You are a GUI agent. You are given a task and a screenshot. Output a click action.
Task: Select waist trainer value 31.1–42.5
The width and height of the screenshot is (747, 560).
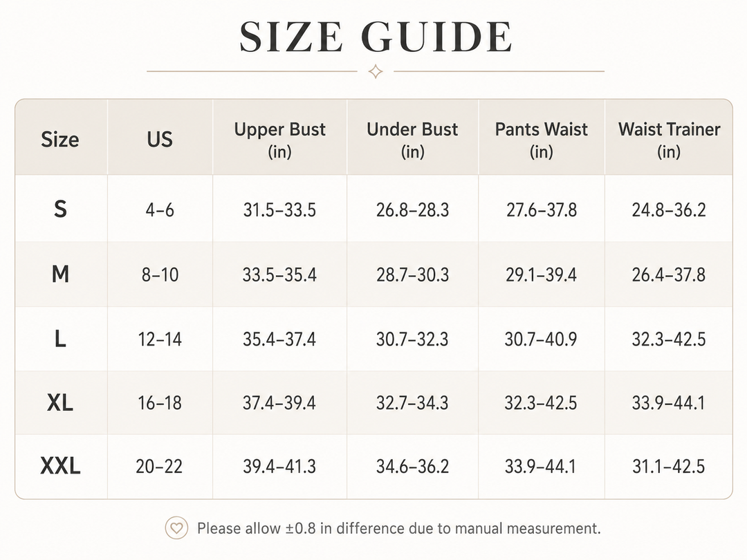coord(668,467)
